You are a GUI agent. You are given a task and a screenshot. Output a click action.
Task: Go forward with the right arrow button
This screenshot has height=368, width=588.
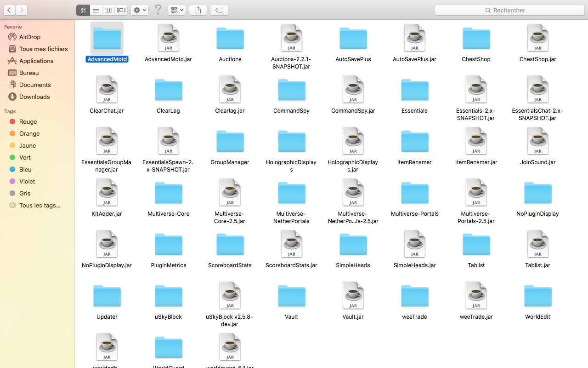click(x=21, y=10)
